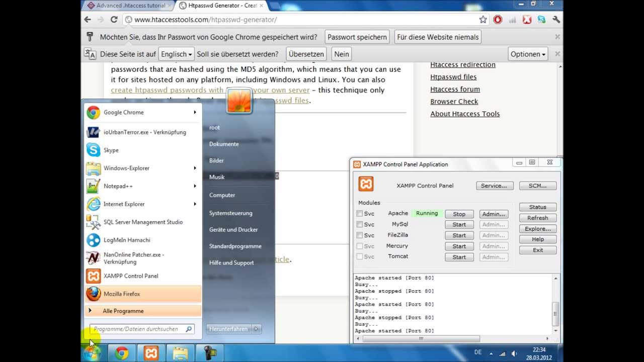
Task: Expand Windows-Explorer jump list arrow
Action: click(x=195, y=168)
